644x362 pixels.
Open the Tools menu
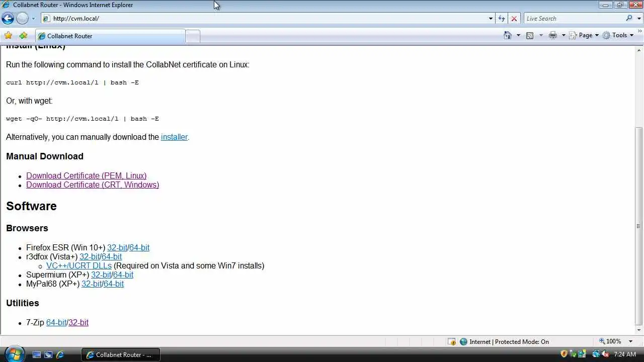pyautogui.click(x=618, y=35)
